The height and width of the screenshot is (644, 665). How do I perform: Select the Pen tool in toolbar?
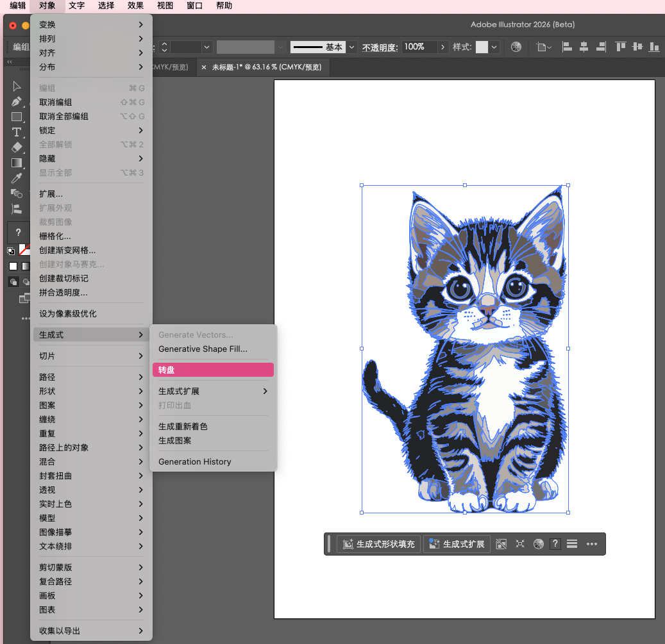pyautogui.click(x=17, y=101)
